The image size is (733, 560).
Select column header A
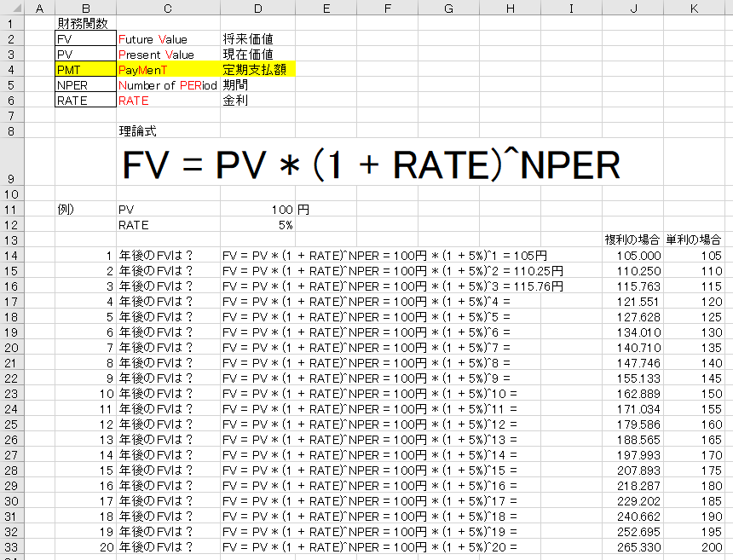coord(39,8)
